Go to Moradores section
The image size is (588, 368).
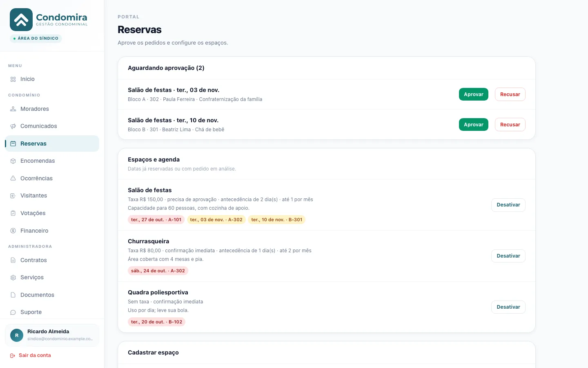(x=52, y=109)
